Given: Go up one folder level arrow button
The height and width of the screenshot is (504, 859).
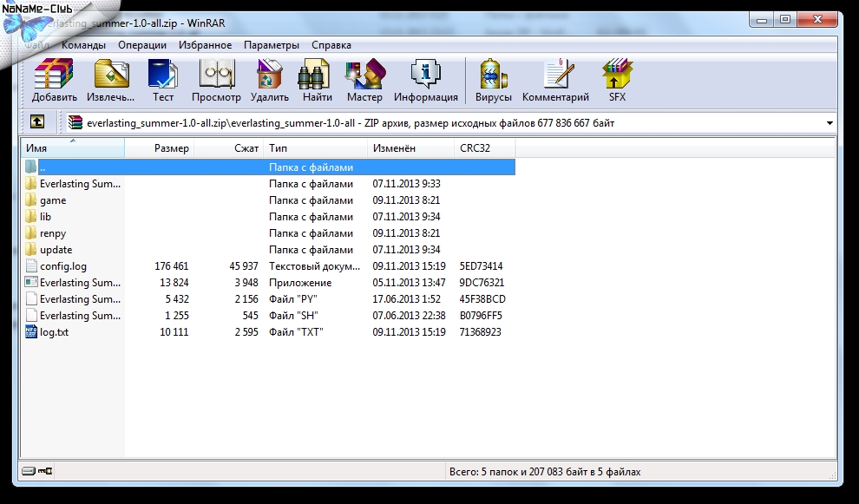Looking at the screenshot, I should click(37, 121).
